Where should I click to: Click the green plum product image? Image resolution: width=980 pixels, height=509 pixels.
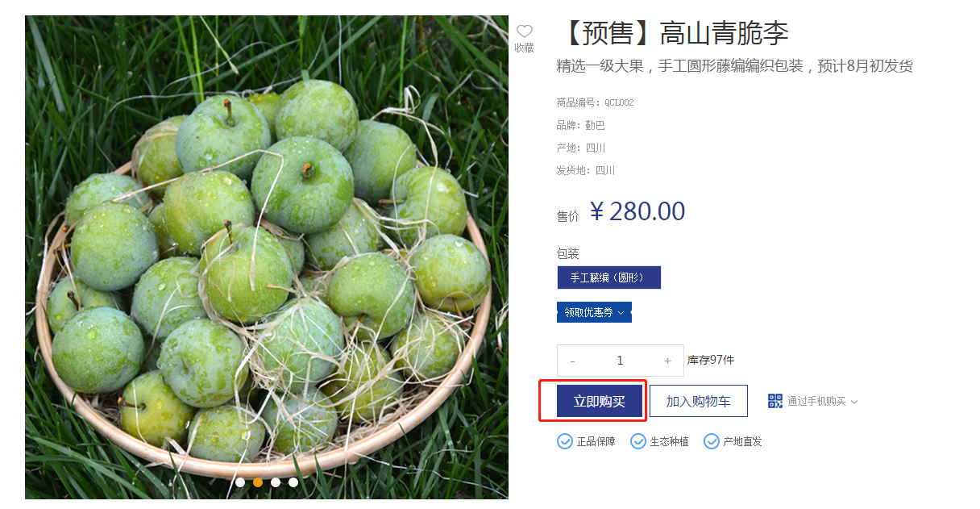[267, 257]
